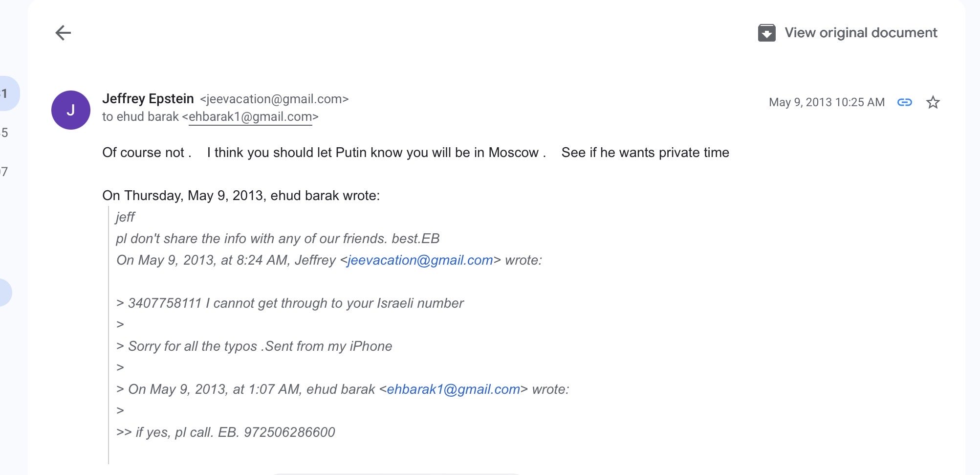
Task: Click the "On Thursday, May 9, 2013" quote header
Action: pyautogui.click(x=240, y=196)
